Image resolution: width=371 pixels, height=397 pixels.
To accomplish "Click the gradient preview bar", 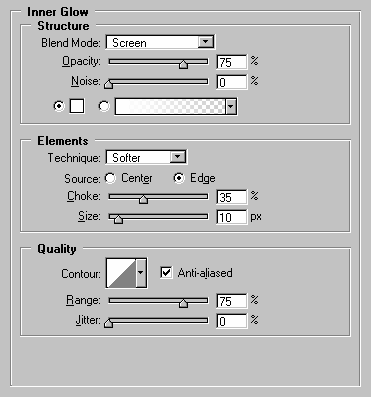I will [x=170, y=107].
